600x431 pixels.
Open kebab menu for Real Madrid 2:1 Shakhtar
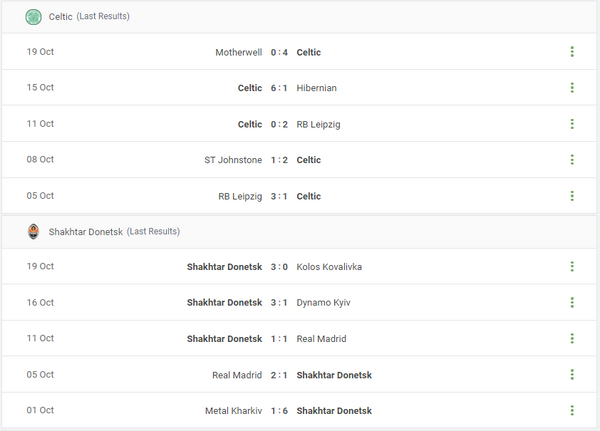[572, 375]
